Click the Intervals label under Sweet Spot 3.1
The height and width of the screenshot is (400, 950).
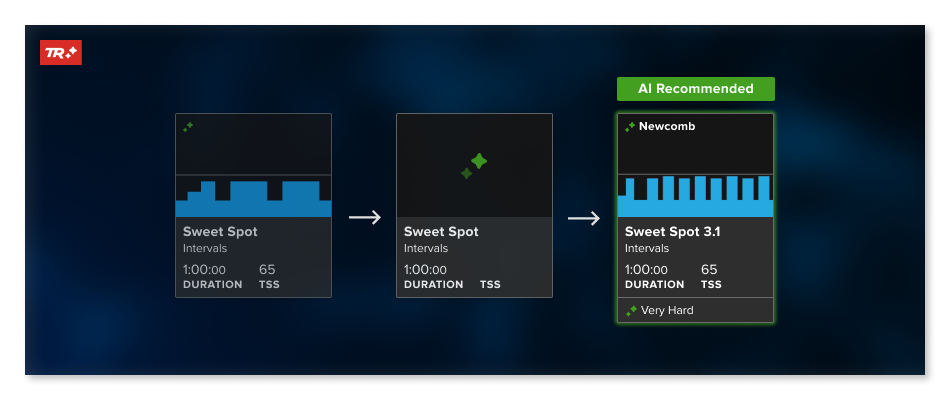tap(647, 248)
